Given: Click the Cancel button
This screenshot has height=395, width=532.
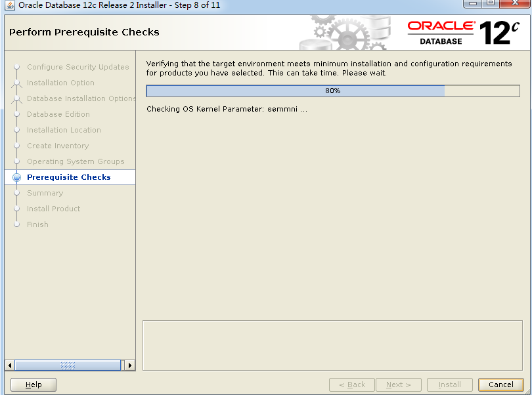Looking at the screenshot, I should pos(500,385).
